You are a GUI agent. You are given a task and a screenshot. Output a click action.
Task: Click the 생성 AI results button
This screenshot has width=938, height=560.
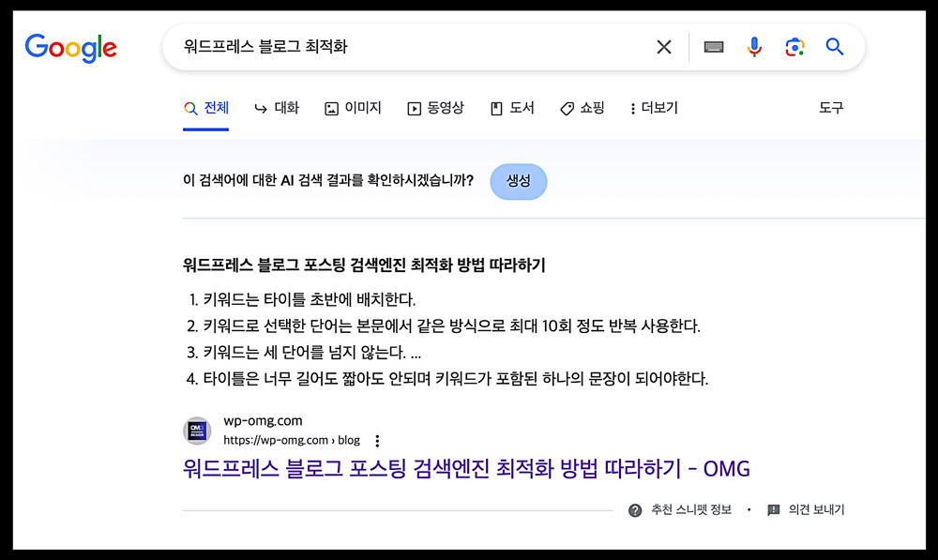(x=518, y=181)
